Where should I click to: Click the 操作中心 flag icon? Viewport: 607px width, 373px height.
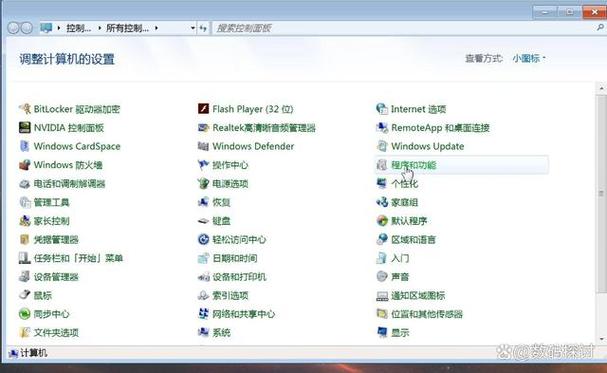pos(204,165)
